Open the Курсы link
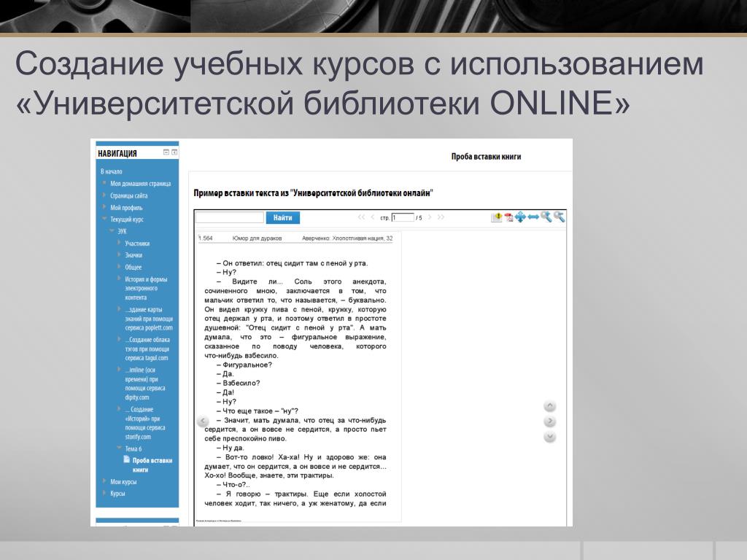Image resolution: width=747 pixels, height=560 pixels. [x=117, y=494]
